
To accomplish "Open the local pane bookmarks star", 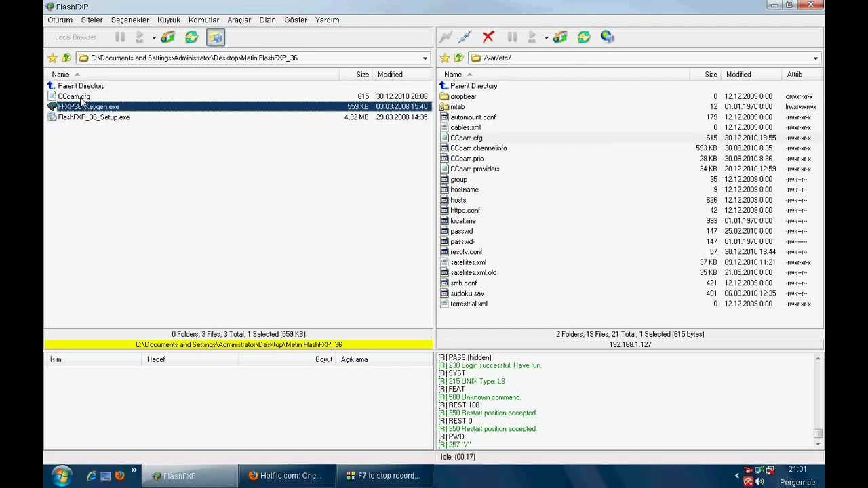I will 52,58.
